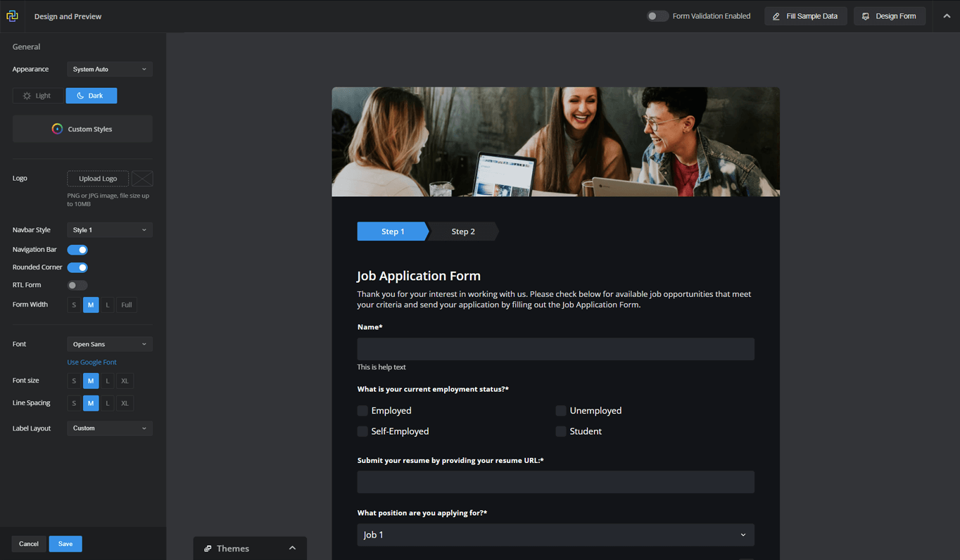
Task: Check the Employed checkbox
Action: point(362,410)
